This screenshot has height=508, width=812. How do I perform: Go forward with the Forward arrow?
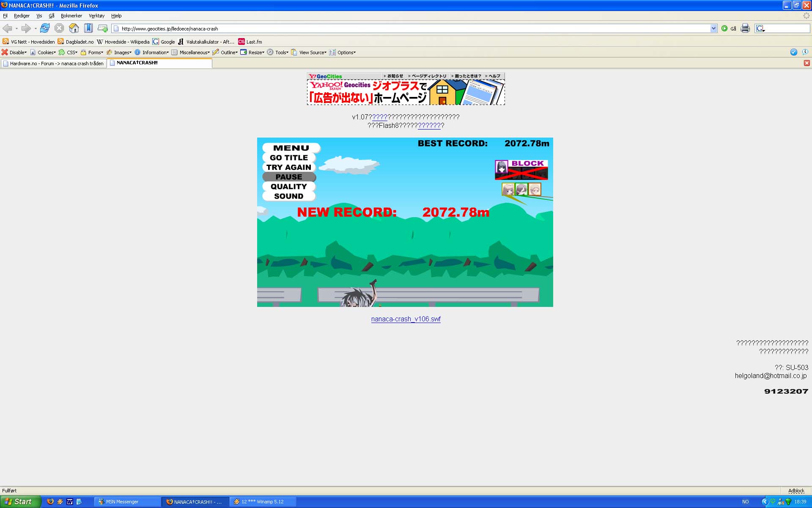click(x=26, y=28)
